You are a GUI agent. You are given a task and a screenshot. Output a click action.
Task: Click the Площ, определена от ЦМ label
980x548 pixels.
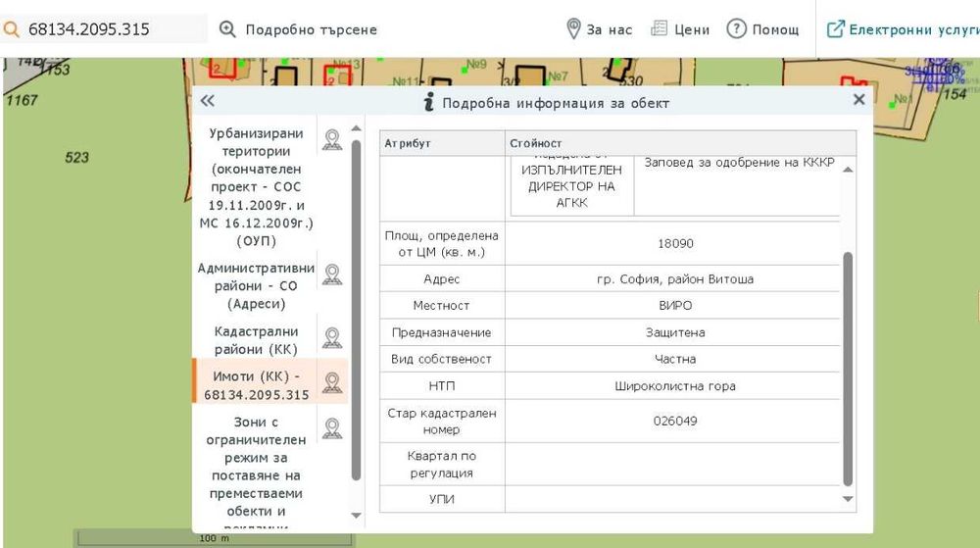tap(442, 244)
